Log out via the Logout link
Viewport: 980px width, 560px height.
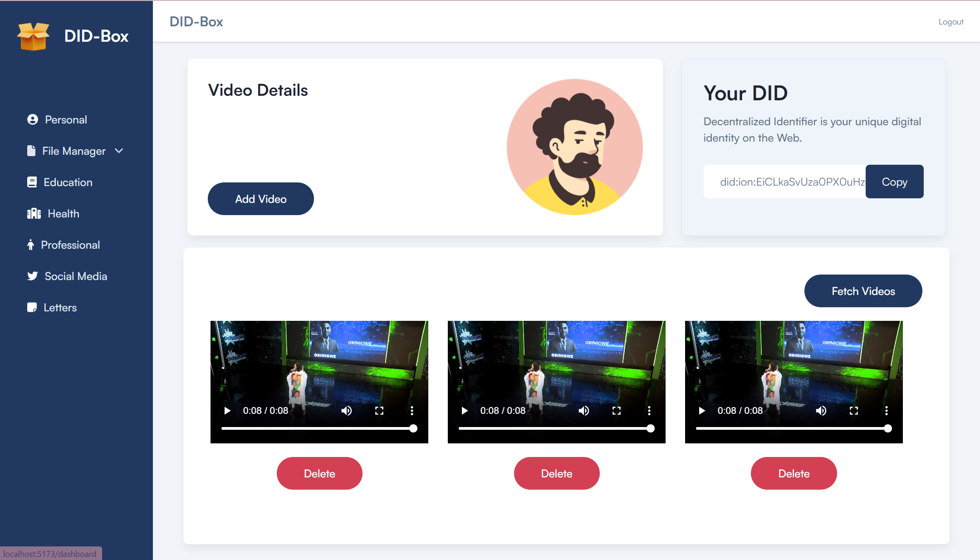coord(951,22)
